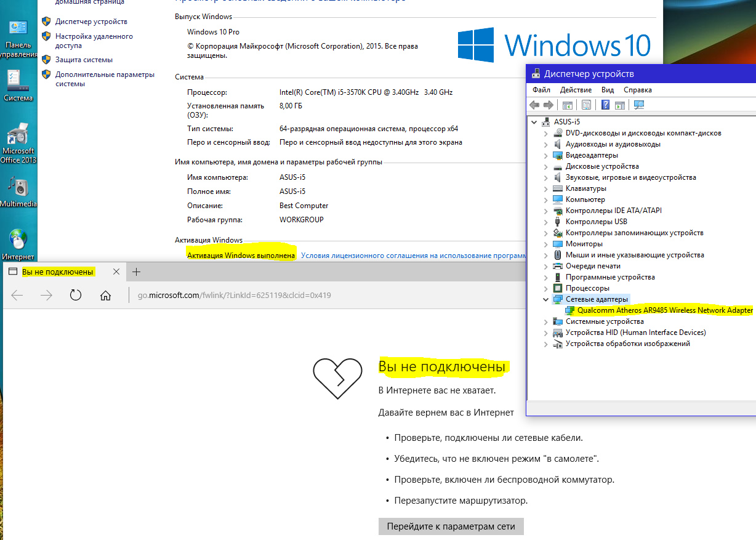Collapse the Сетевые адаптеры category
756x540 pixels.
click(x=545, y=299)
